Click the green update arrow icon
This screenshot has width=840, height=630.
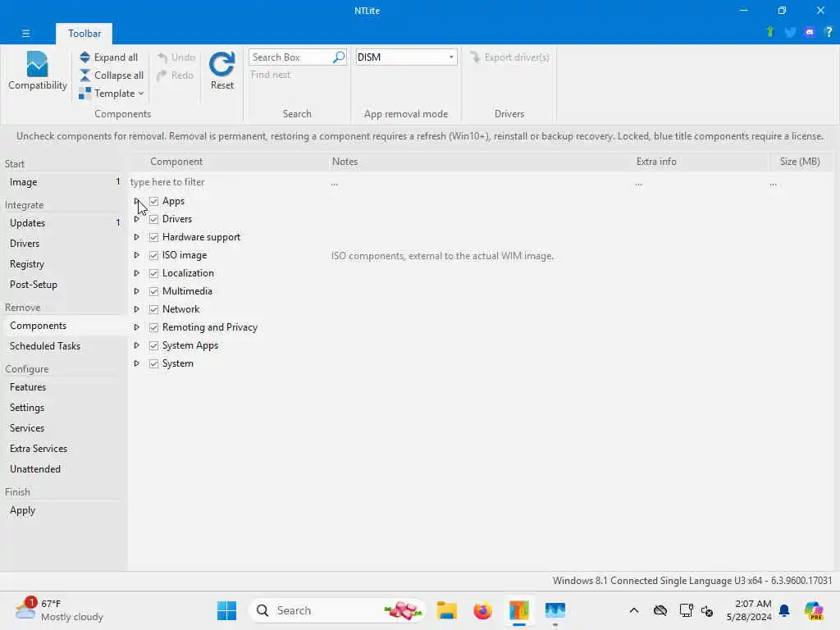pos(770,32)
